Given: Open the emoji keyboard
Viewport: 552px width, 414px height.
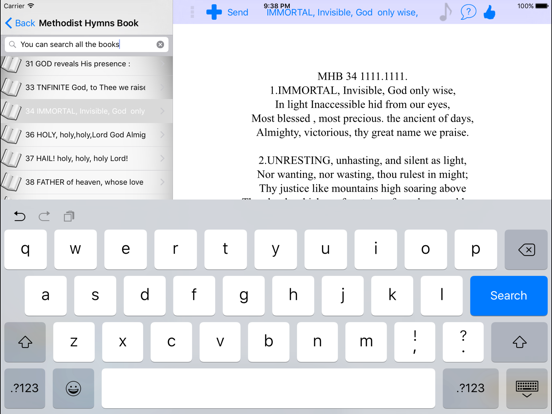Looking at the screenshot, I should 73,388.
